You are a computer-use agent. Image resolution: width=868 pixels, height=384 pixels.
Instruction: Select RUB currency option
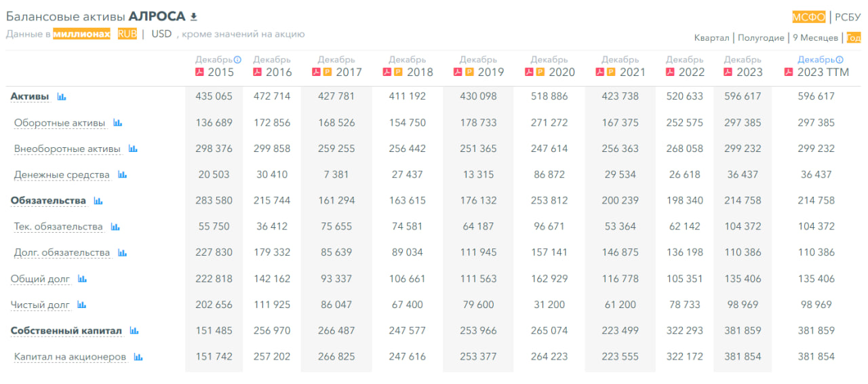tap(127, 34)
